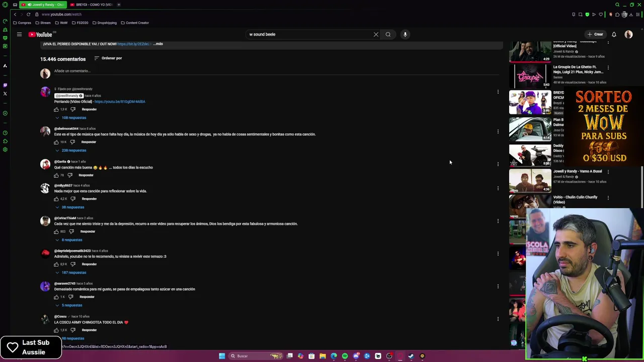Like the @dayrielelpoematik3423 comment

(56, 264)
